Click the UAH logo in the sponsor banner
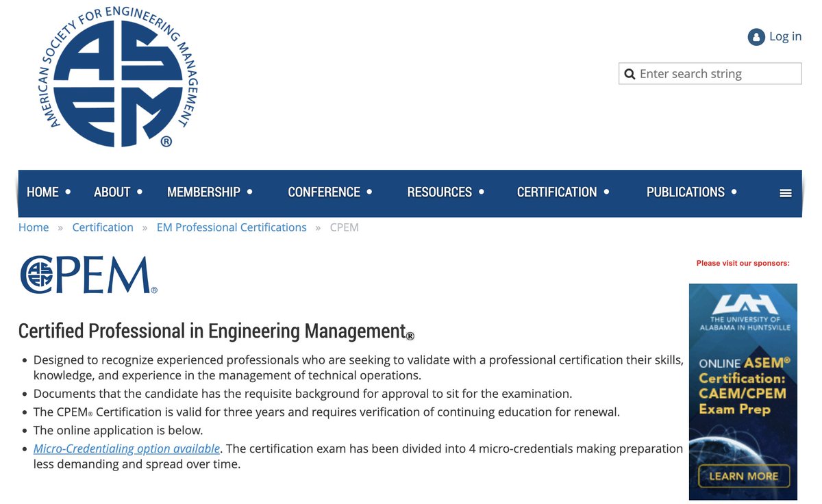Image resolution: width=822 pixels, height=504 pixels. 745,303
